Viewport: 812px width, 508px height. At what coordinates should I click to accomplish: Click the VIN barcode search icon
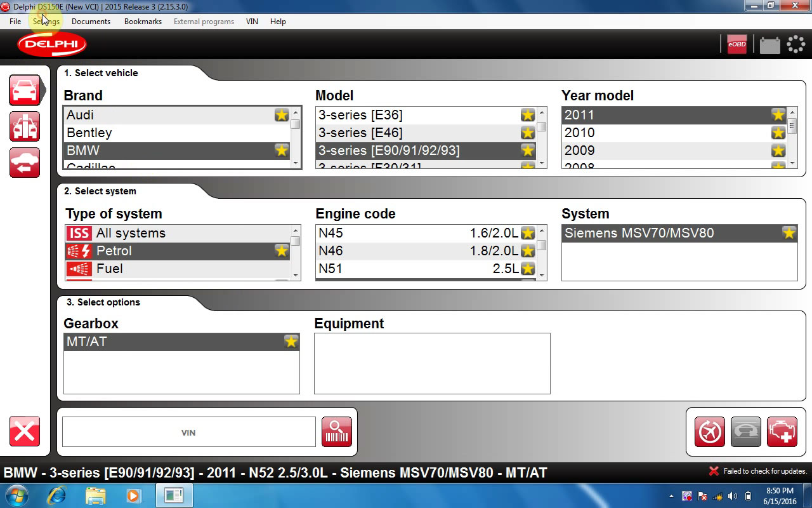coord(337,432)
